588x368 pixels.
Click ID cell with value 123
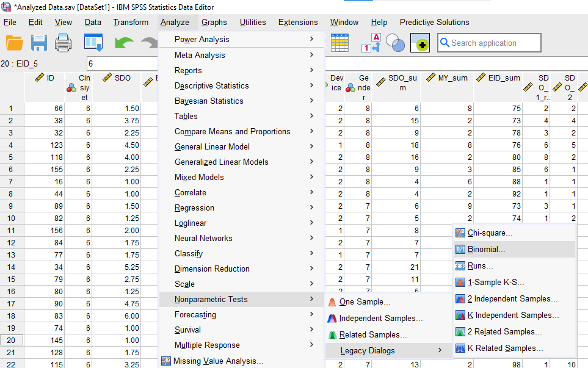coord(45,145)
